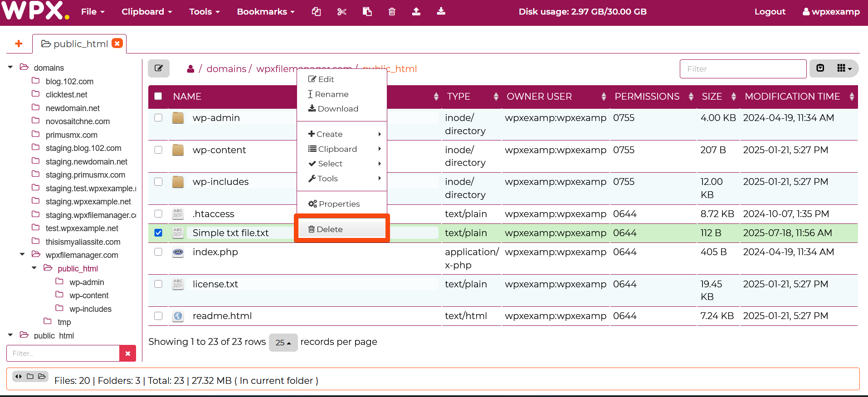Open the 25 records per page dropdown
The height and width of the screenshot is (397, 868).
click(x=283, y=343)
